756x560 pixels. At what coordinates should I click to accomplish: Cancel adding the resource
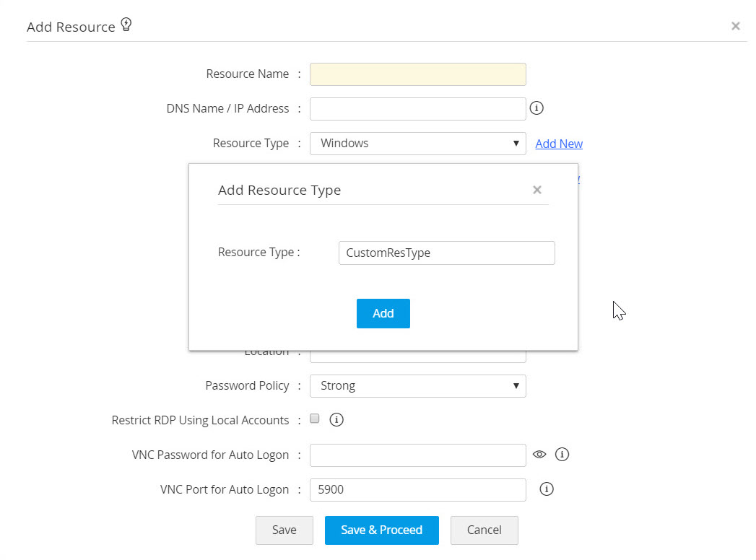coord(484,530)
